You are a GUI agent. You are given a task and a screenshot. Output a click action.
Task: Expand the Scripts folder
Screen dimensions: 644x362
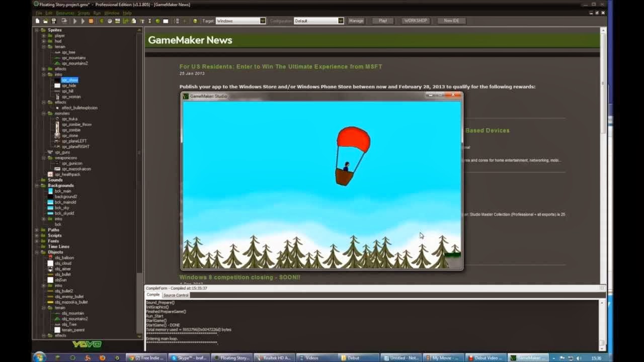(x=37, y=235)
